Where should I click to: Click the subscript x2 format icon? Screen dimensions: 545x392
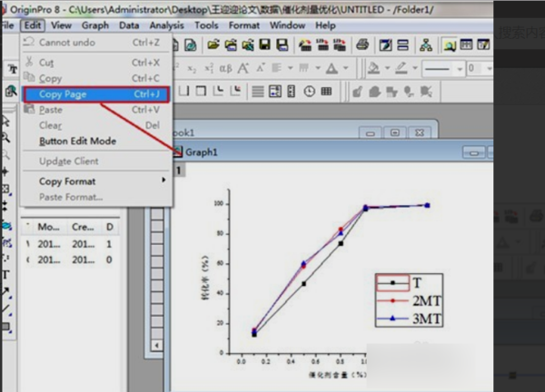[192, 68]
